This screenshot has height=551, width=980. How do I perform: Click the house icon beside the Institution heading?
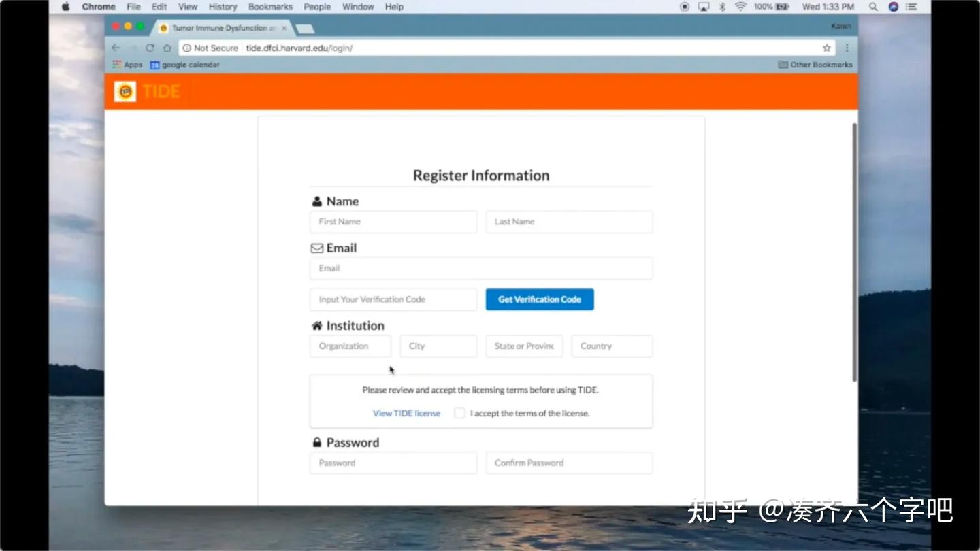tap(317, 325)
